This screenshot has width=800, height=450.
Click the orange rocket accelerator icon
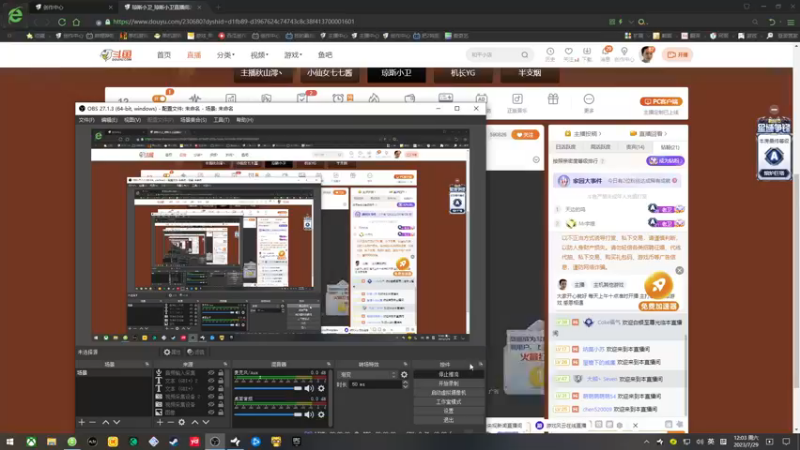658,286
